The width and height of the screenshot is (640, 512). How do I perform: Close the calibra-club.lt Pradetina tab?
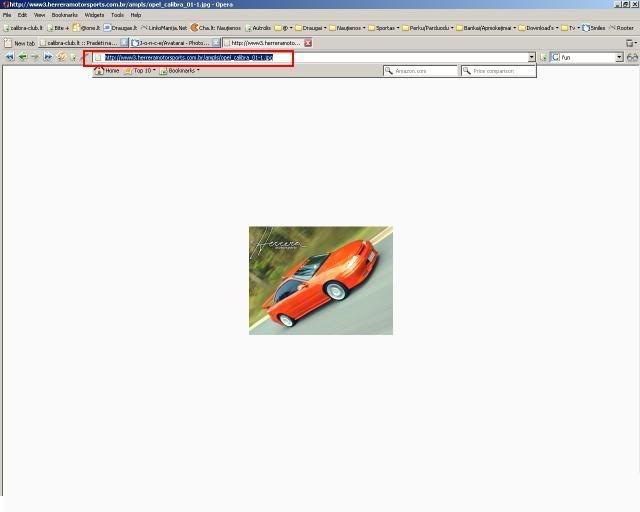(x=124, y=43)
